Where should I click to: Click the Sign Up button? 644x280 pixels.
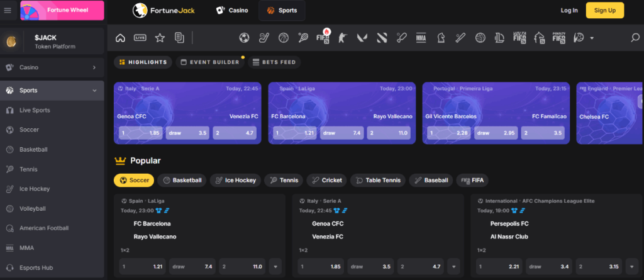point(604,10)
